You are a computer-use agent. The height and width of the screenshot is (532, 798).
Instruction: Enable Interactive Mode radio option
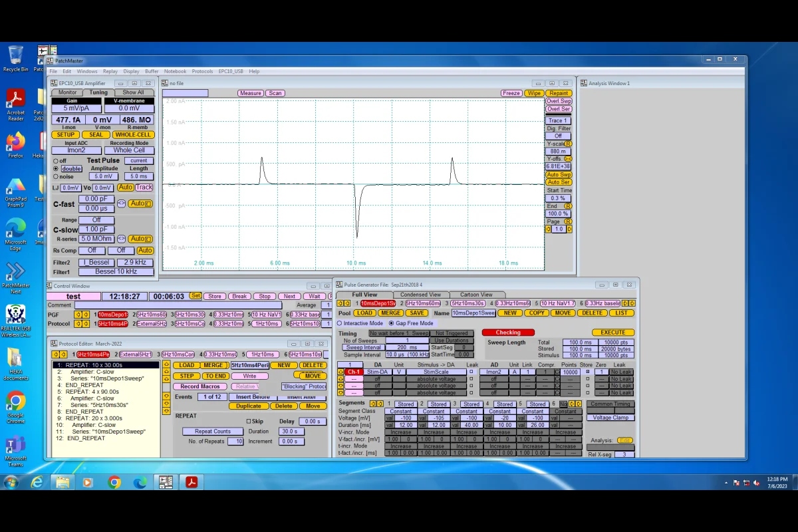[339, 323]
